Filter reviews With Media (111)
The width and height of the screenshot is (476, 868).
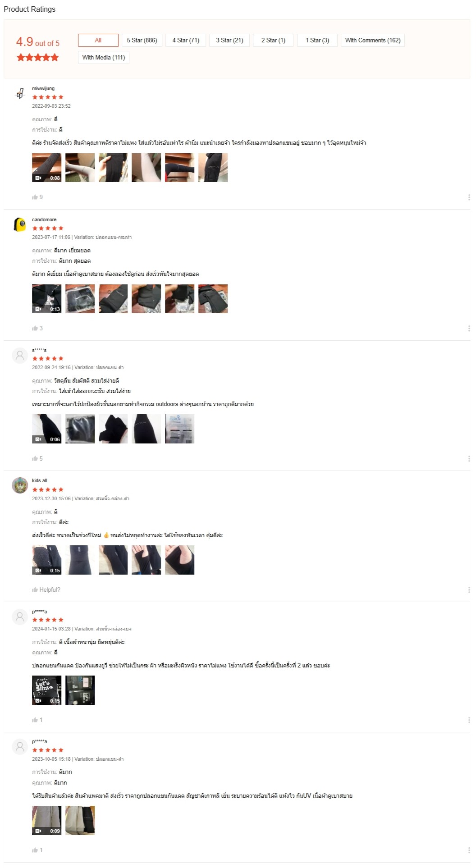click(x=104, y=57)
